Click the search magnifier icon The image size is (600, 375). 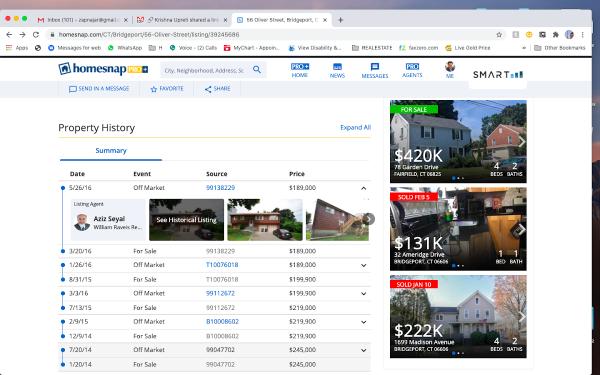pos(257,70)
